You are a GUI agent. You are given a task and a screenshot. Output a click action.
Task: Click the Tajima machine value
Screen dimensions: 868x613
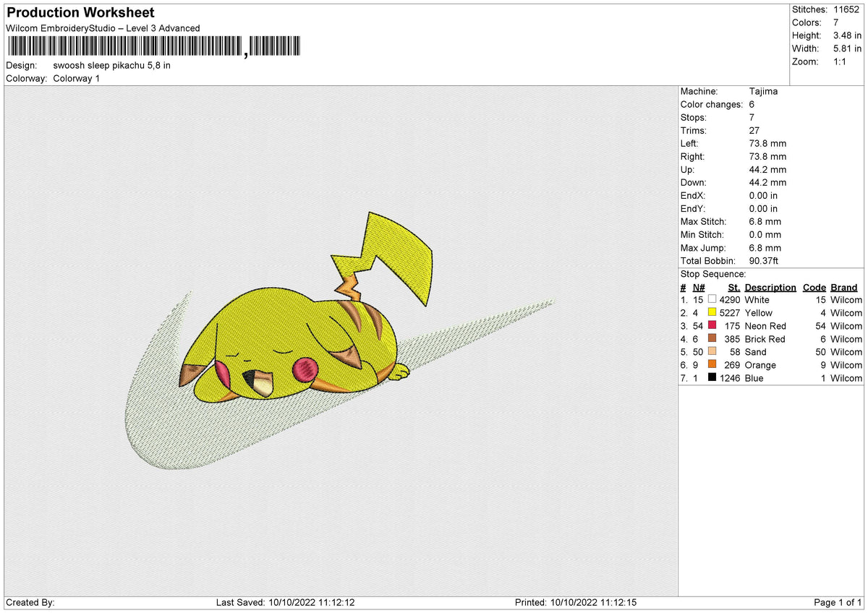click(764, 91)
